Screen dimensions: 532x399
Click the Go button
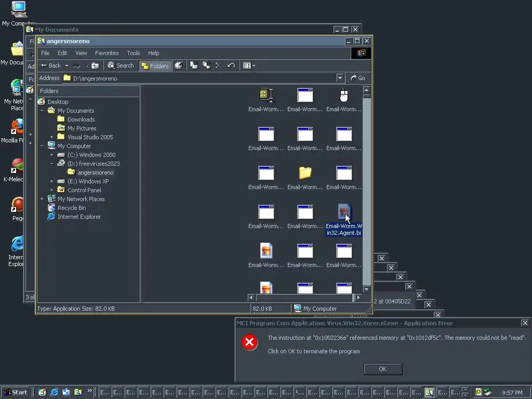[x=358, y=78]
